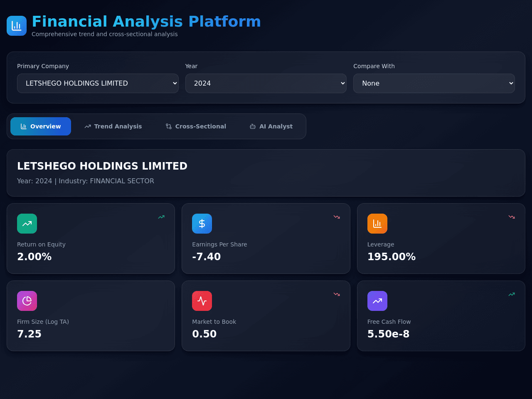Click the purple pie chart Firm Size icon
This screenshot has width=532, height=399.
[27, 301]
